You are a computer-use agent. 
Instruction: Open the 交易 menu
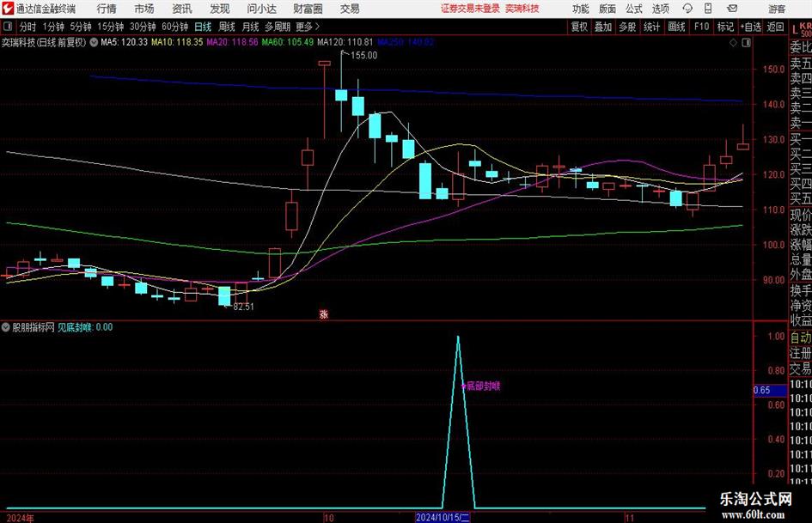point(350,9)
